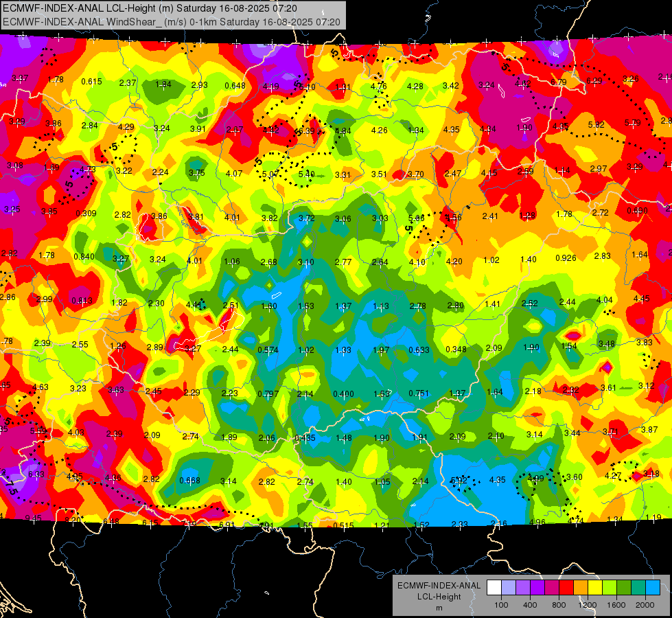Viewport: 672px width, 618px height.
Task: Click the legend 'LCL-Height' caption
Action: tap(439, 597)
